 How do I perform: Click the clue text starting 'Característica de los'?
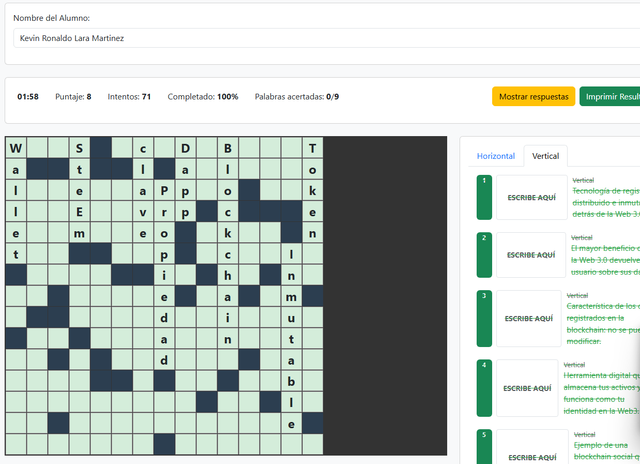click(x=603, y=324)
